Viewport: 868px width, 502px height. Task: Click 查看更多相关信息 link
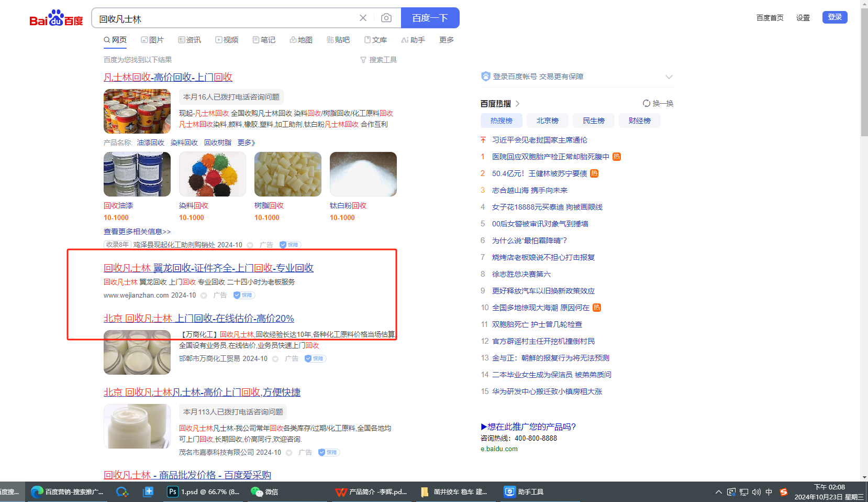point(137,232)
